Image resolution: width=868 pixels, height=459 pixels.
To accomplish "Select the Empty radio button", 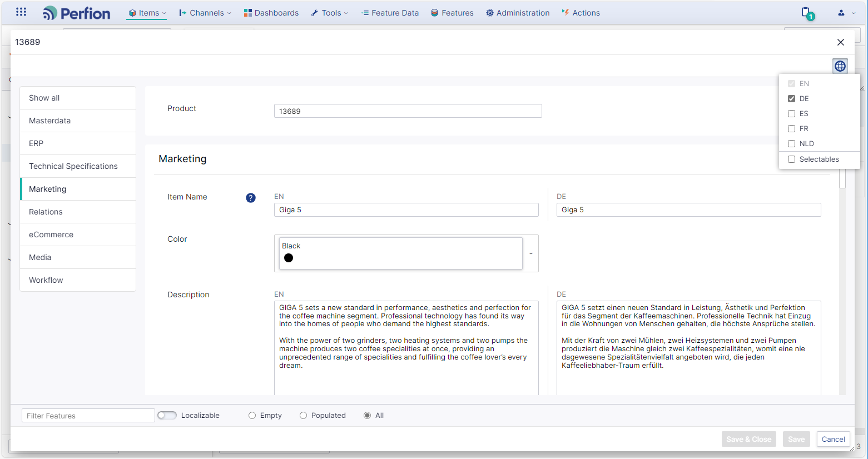I will click(252, 415).
